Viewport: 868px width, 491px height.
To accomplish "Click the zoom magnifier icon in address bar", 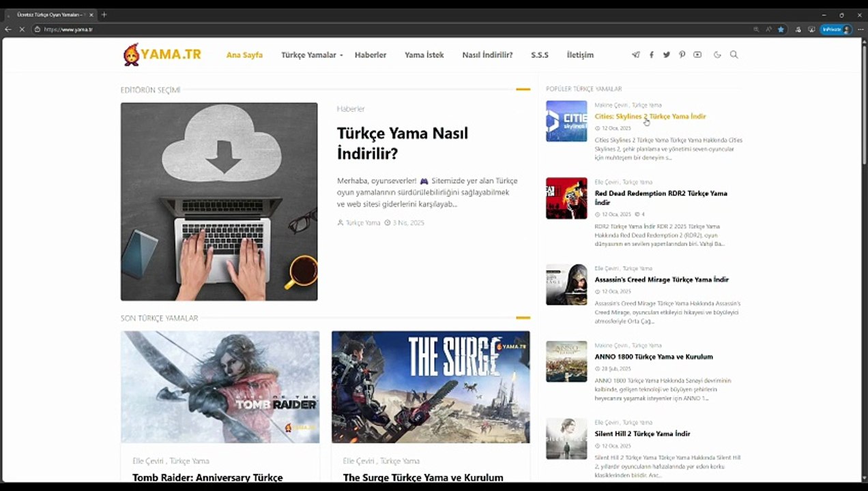I will point(756,29).
